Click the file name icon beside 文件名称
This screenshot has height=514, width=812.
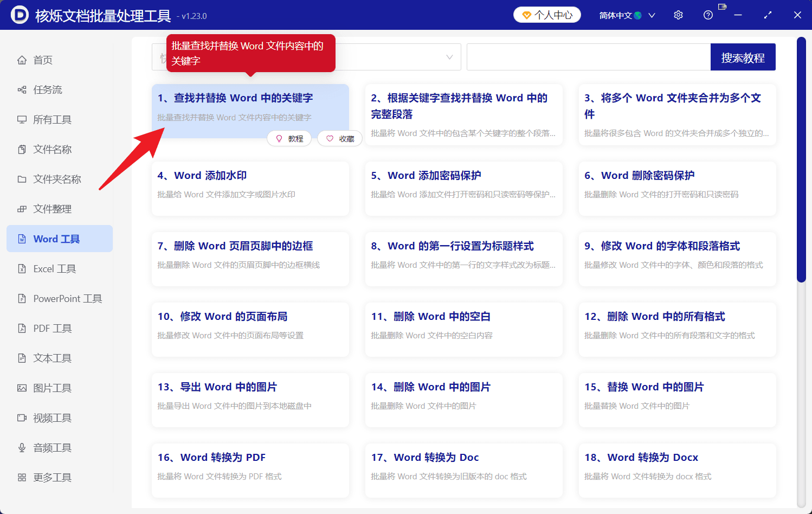pos(22,150)
